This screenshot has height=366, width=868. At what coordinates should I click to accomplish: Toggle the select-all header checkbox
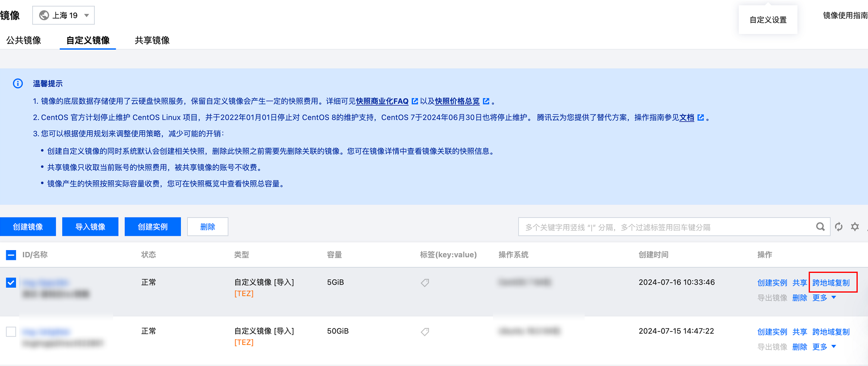pyautogui.click(x=11, y=255)
